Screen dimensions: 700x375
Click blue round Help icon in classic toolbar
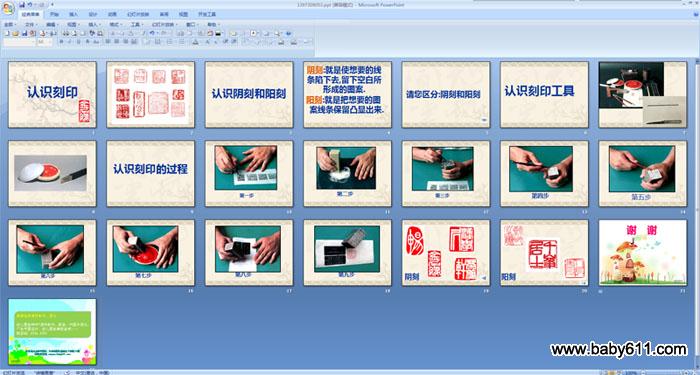point(288,33)
